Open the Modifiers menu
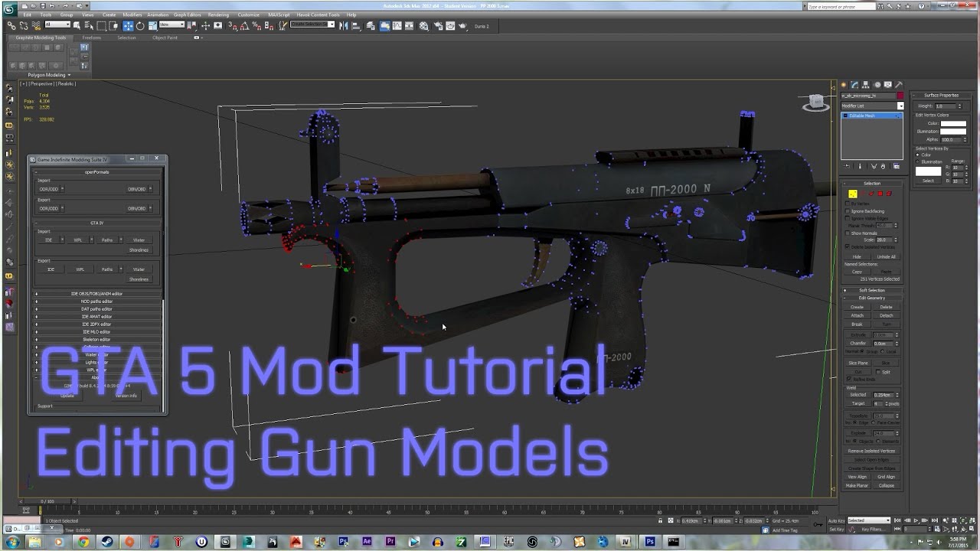 132,15
